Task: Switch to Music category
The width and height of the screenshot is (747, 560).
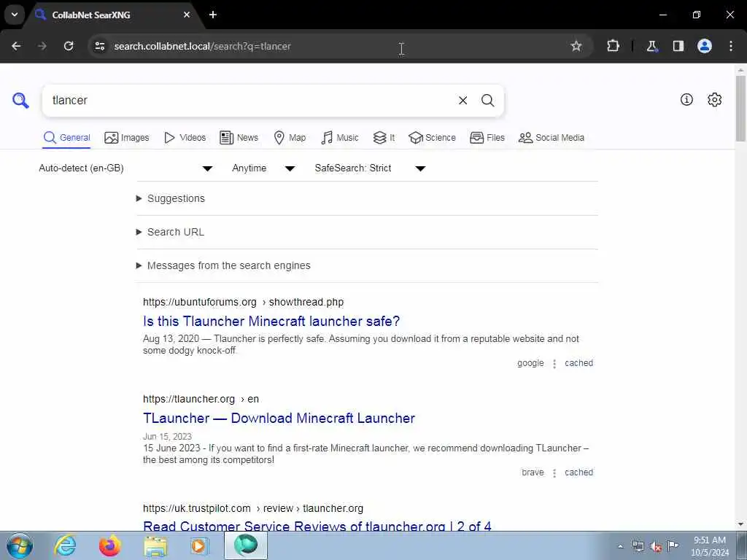Action: tap(340, 138)
